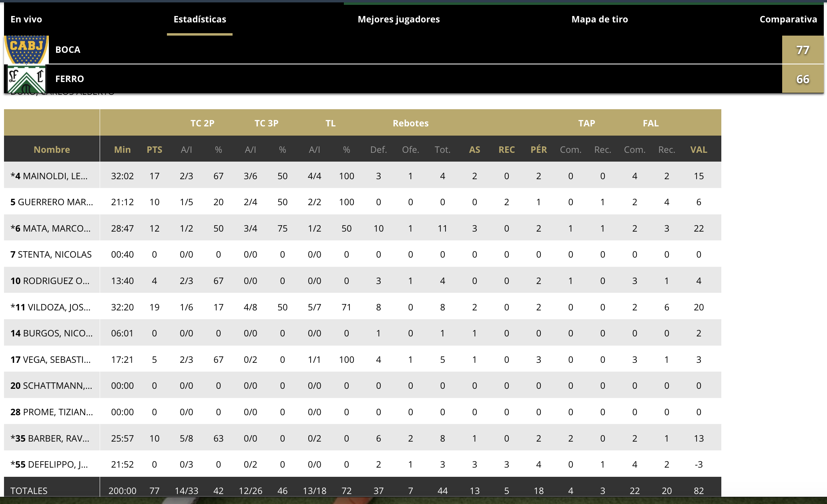827x504 pixels.
Task: Select the Estadísticas tab
Action: 200,19
